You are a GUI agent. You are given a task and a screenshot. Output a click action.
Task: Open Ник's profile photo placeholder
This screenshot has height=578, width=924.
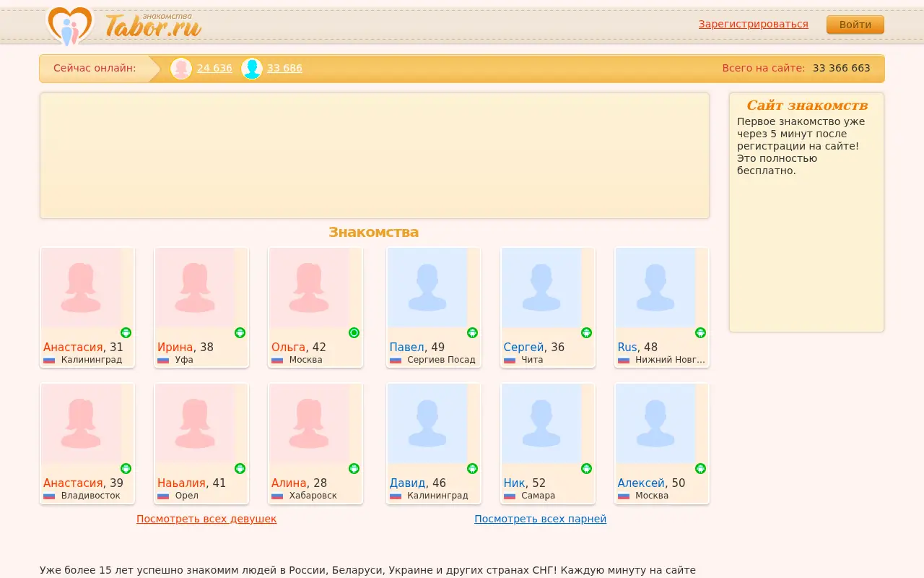pyautogui.click(x=541, y=423)
